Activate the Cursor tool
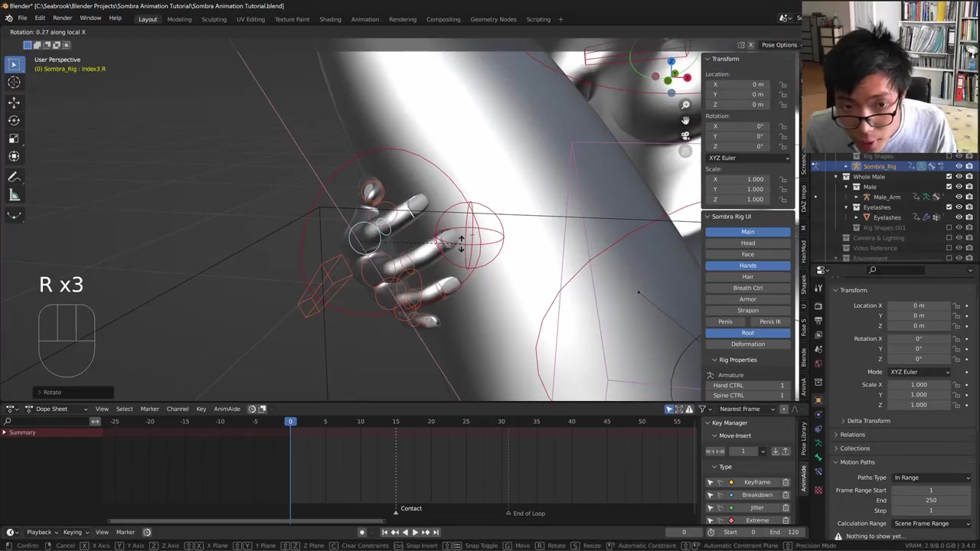Image resolution: width=980 pixels, height=551 pixels. pos(14,83)
